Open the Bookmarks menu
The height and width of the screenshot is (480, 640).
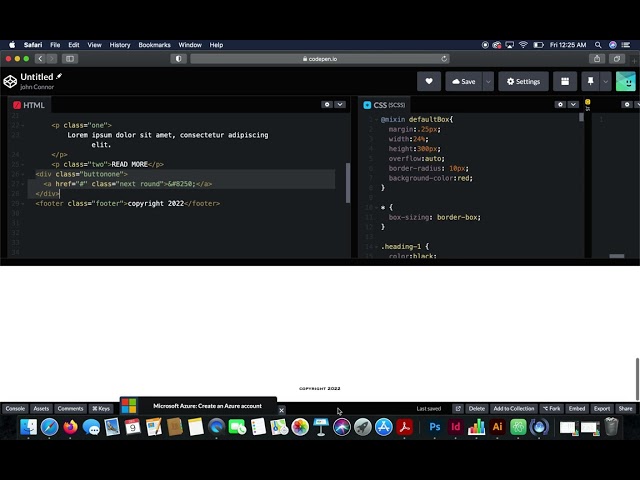click(154, 45)
